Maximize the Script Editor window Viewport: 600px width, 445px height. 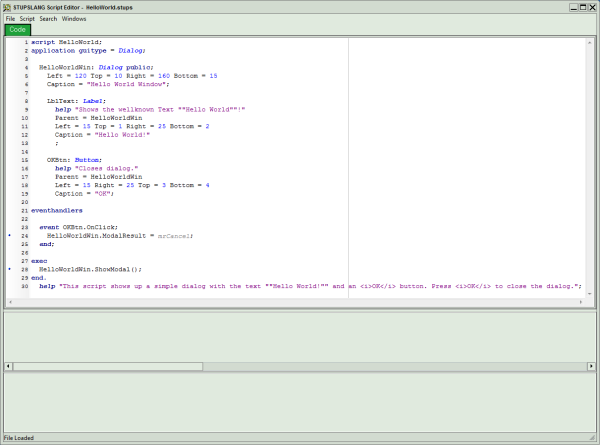[x=583, y=7]
